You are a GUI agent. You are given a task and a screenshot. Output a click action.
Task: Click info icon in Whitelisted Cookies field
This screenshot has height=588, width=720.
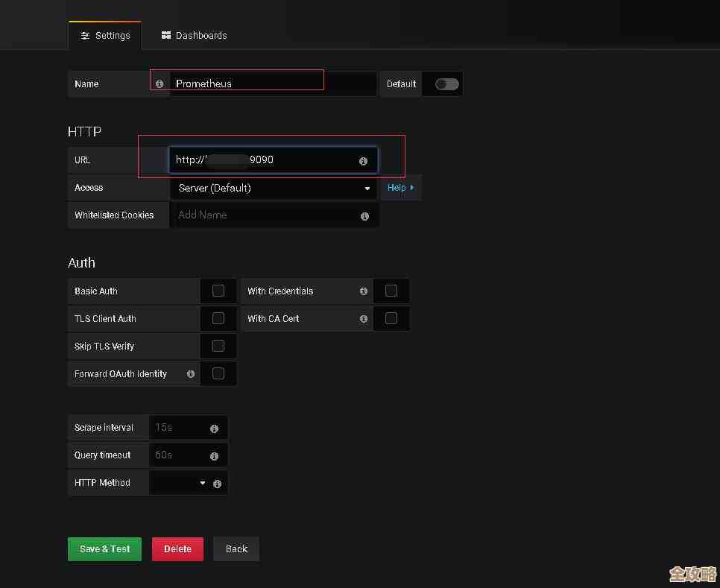pyautogui.click(x=364, y=216)
